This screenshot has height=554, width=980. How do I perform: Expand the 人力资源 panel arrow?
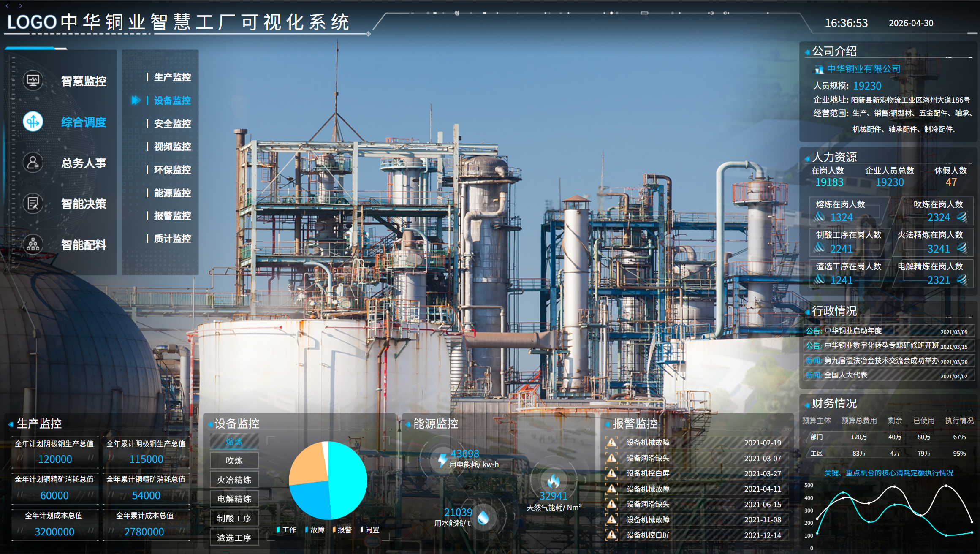807,158
